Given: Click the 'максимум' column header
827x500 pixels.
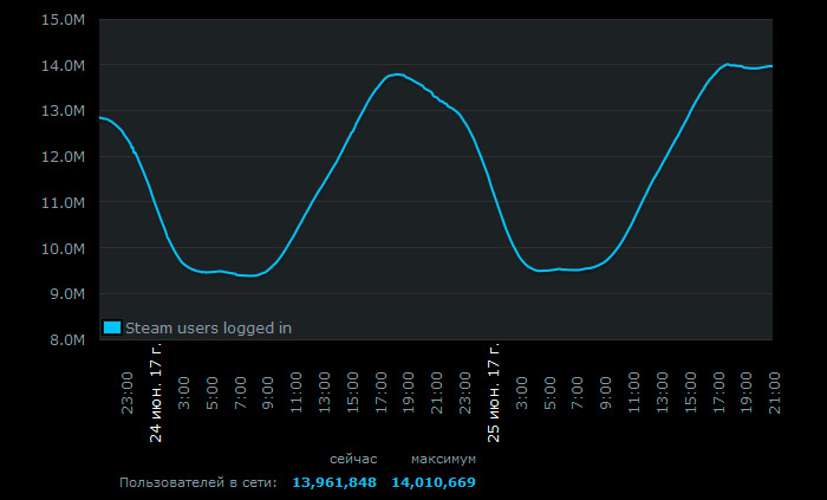Looking at the screenshot, I should [x=443, y=459].
